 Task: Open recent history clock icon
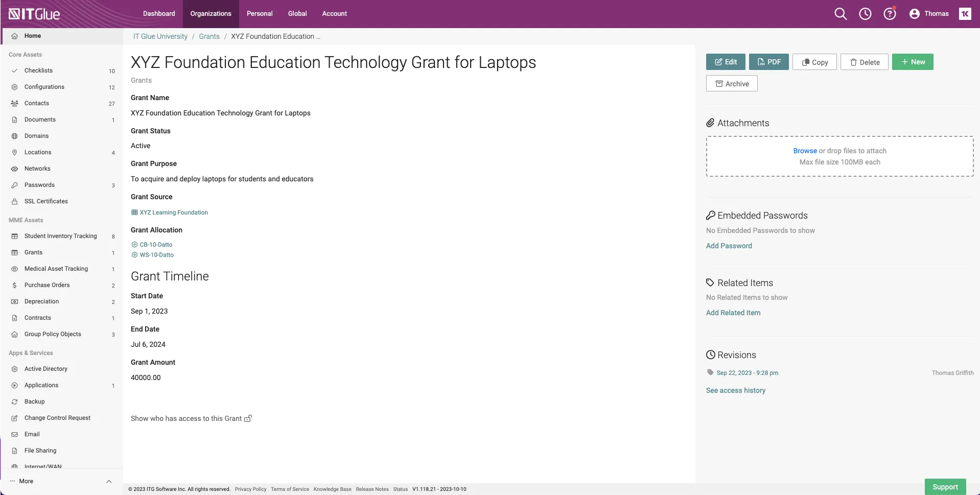(x=865, y=14)
